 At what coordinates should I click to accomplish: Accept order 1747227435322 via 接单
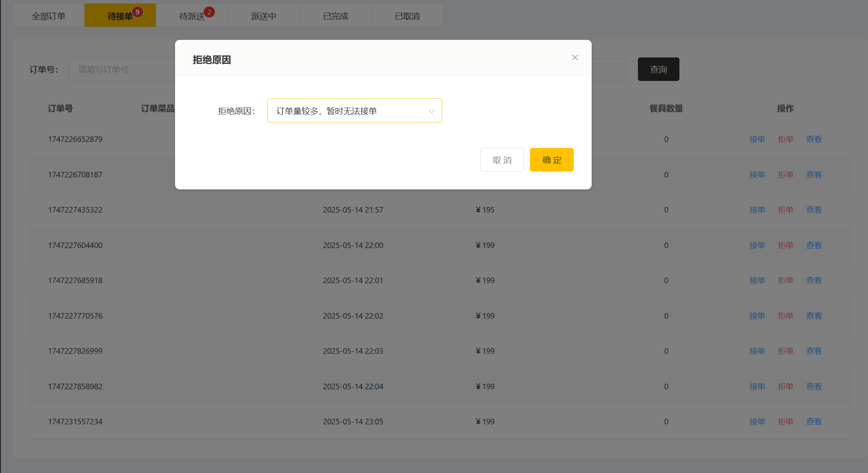(757, 210)
